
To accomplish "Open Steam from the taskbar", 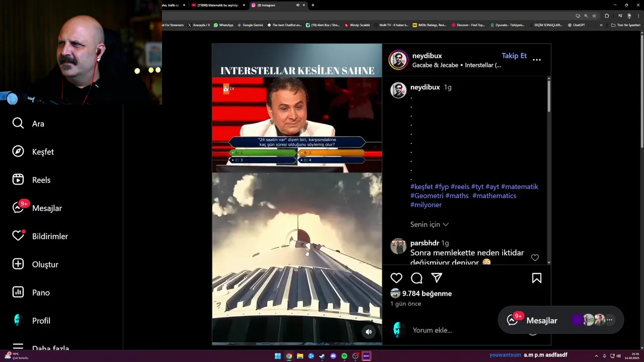I will (322, 356).
